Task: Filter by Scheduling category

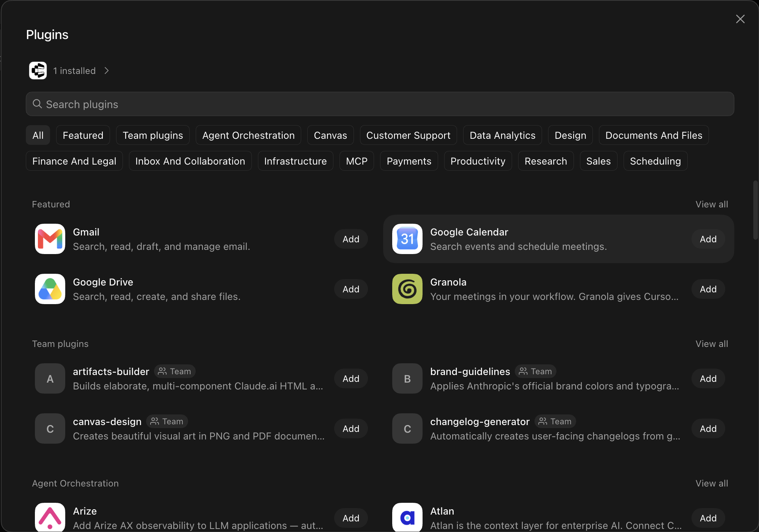Action: point(655,161)
